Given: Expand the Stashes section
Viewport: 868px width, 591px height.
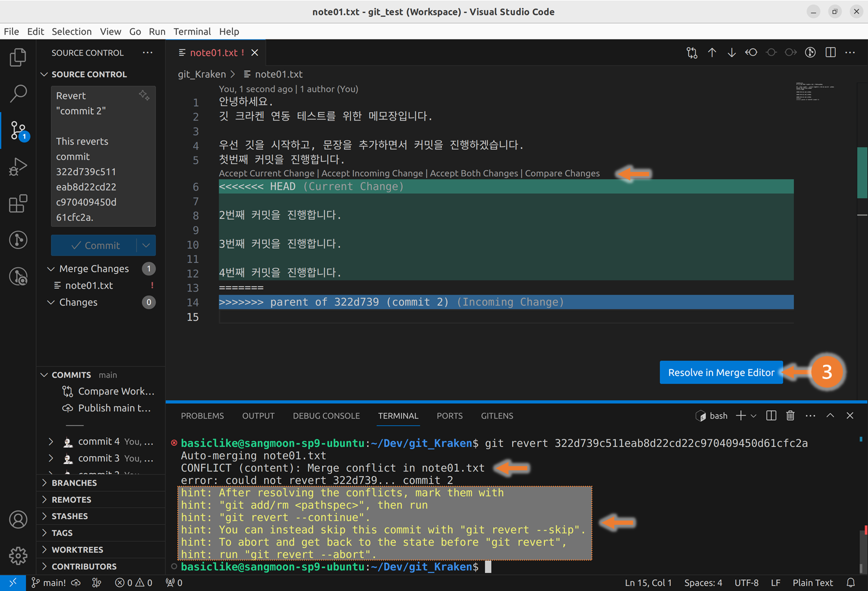Looking at the screenshot, I should [x=44, y=516].
